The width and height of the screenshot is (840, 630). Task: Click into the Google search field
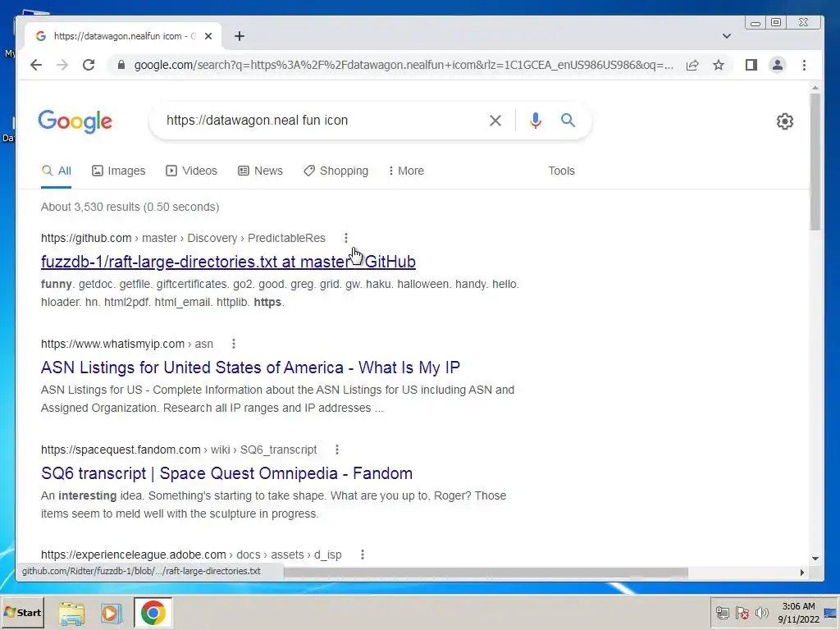pos(322,121)
